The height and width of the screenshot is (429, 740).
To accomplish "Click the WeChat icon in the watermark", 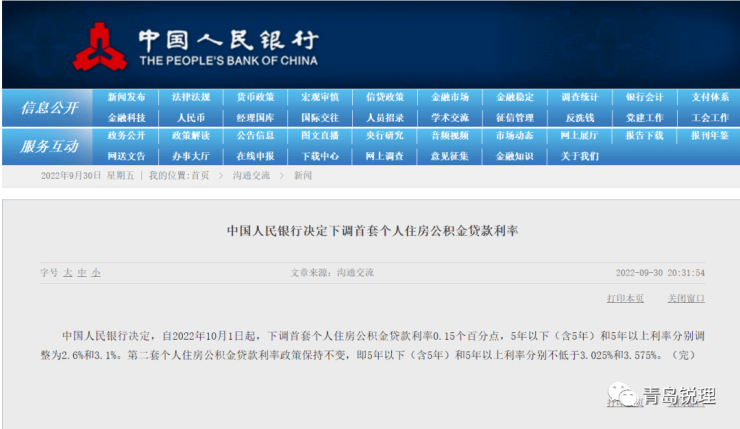I will pyautogui.click(x=626, y=396).
